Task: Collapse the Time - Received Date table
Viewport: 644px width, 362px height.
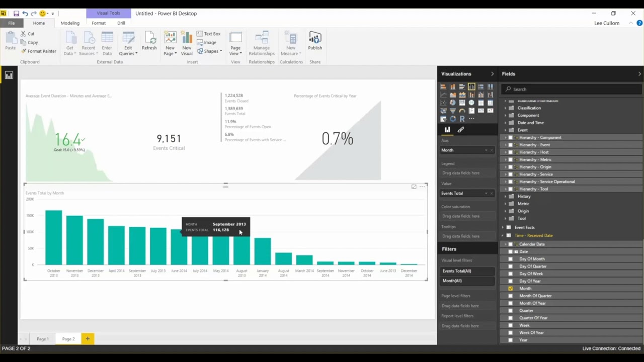Action: (502, 235)
